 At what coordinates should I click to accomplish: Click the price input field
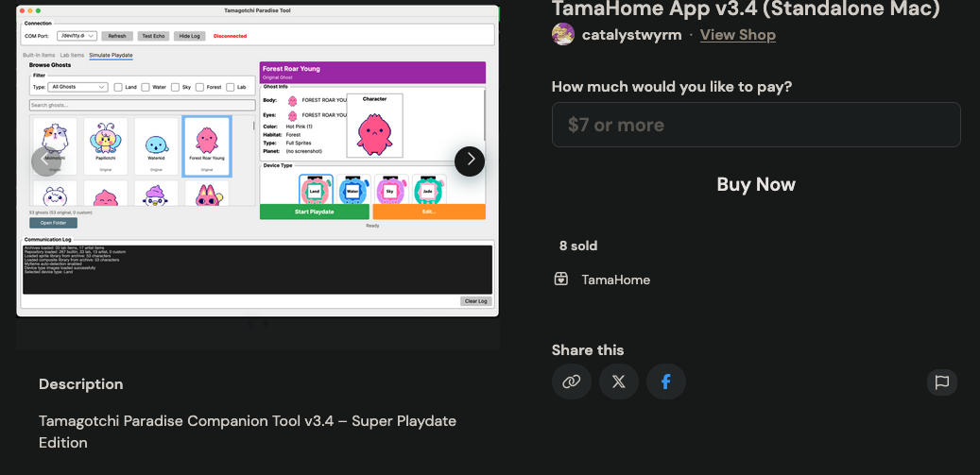click(756, 125)
